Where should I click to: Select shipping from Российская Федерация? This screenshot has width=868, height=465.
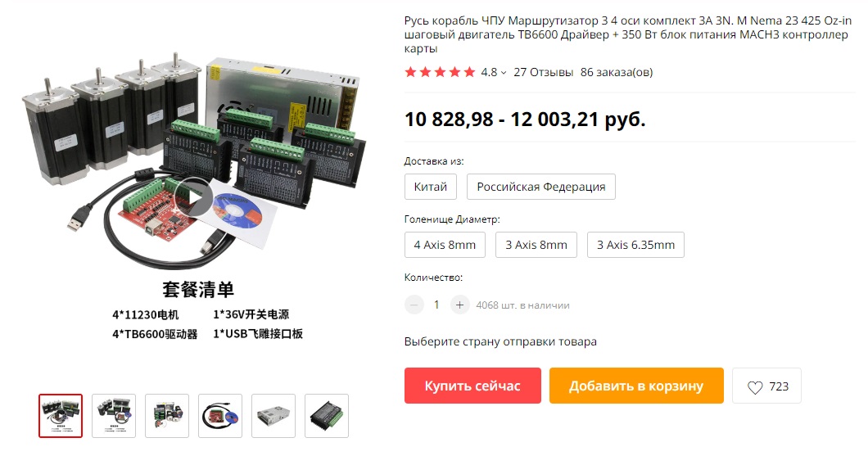coord(541,187)
